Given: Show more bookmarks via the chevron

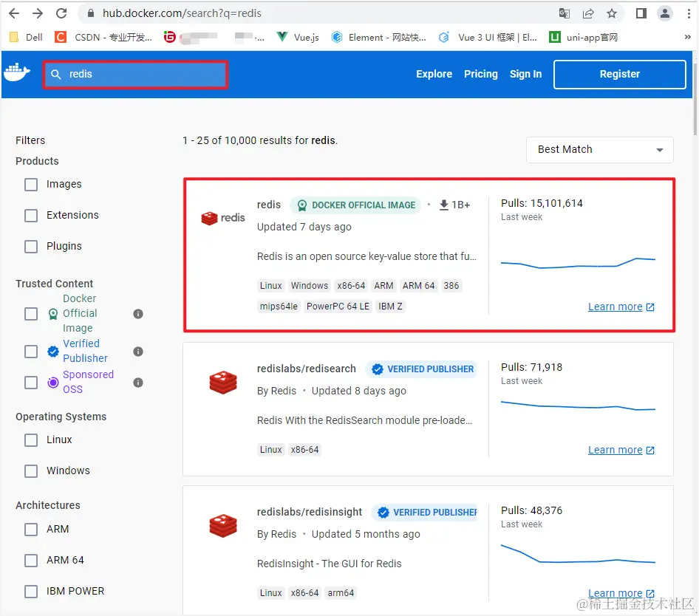Looking at the screenshot, I should pyautogui.click(x=687, y=37).
